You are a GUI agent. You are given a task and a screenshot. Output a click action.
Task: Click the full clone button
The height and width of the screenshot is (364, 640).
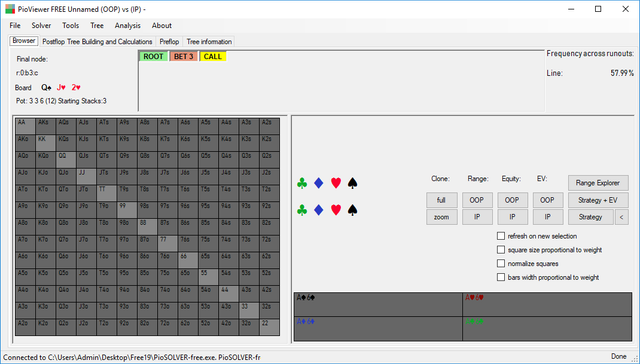(x=442, y=200)
